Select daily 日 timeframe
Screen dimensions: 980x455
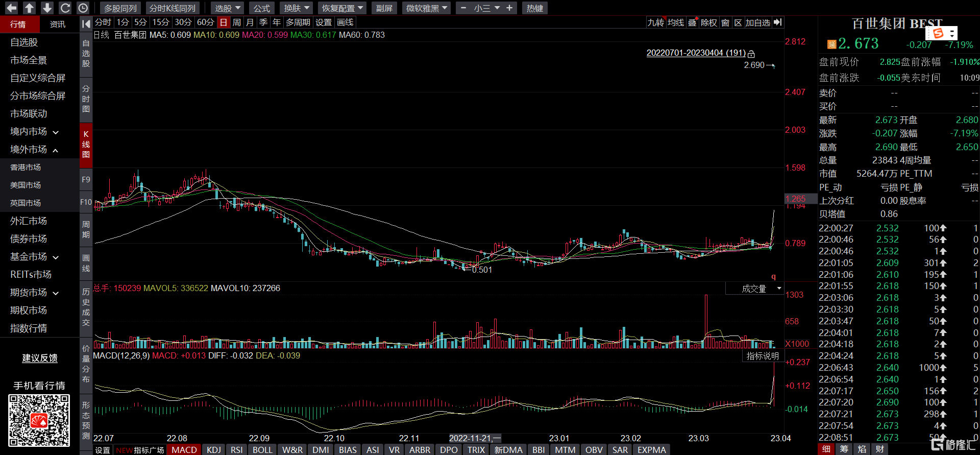[223, 22]
